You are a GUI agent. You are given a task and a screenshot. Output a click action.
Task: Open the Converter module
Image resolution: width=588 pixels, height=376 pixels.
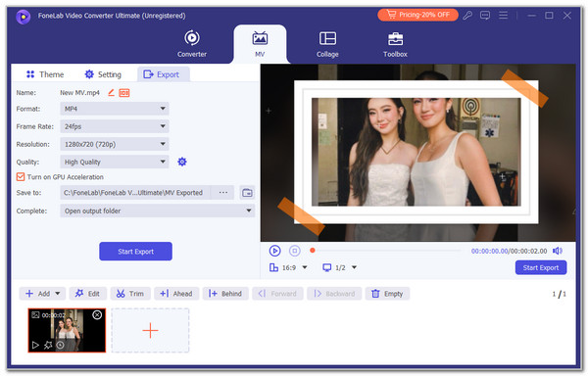pyautogui.click(x=192, y=44)
